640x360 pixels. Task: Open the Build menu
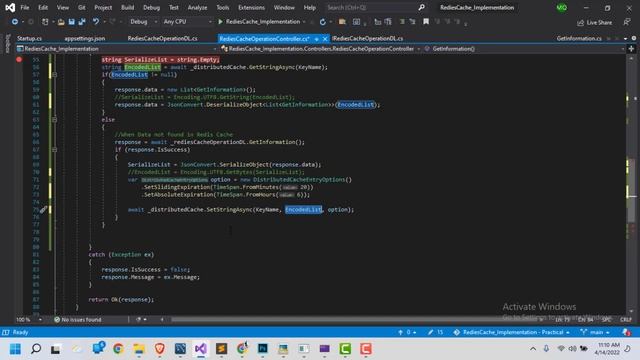[127, 7]
